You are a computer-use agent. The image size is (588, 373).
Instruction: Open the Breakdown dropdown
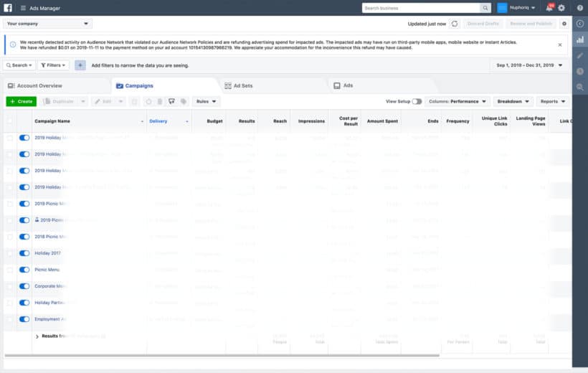click(x=513, y=101)
